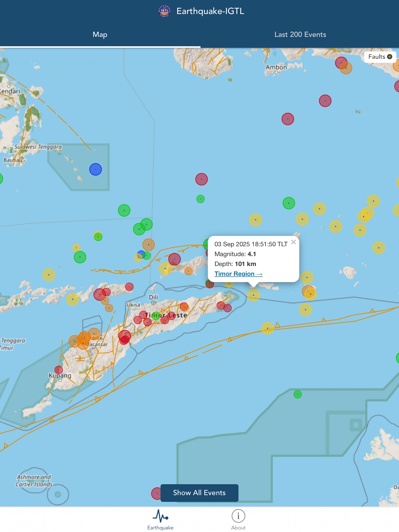Select the red marker near Kupang

(59, 370)
